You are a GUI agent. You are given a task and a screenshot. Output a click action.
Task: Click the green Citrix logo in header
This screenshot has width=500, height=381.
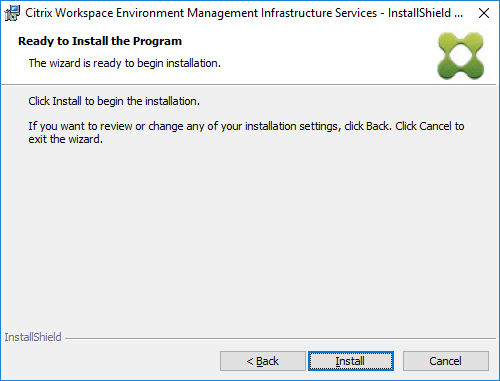point(461,56)
